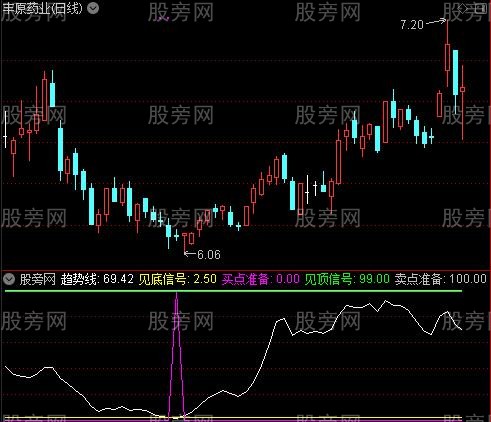
Task: Click the 股旁网 indicator name label
Action: coord(38,279)
